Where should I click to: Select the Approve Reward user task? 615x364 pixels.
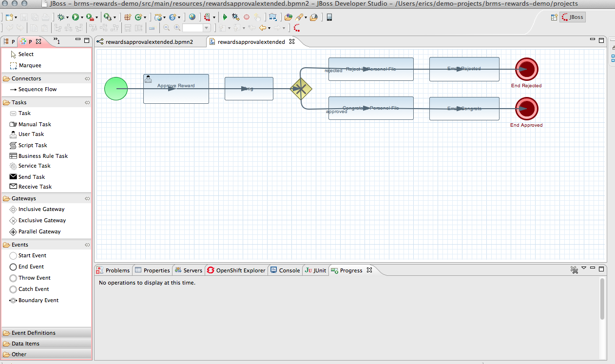point(176,89)
